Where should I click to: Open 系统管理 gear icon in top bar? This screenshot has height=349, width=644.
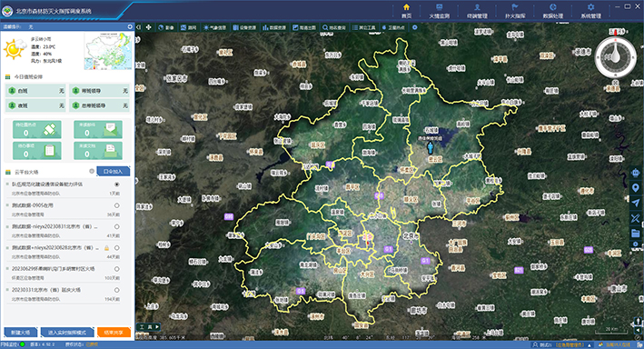pyautogui.click(x=590, y=11)
